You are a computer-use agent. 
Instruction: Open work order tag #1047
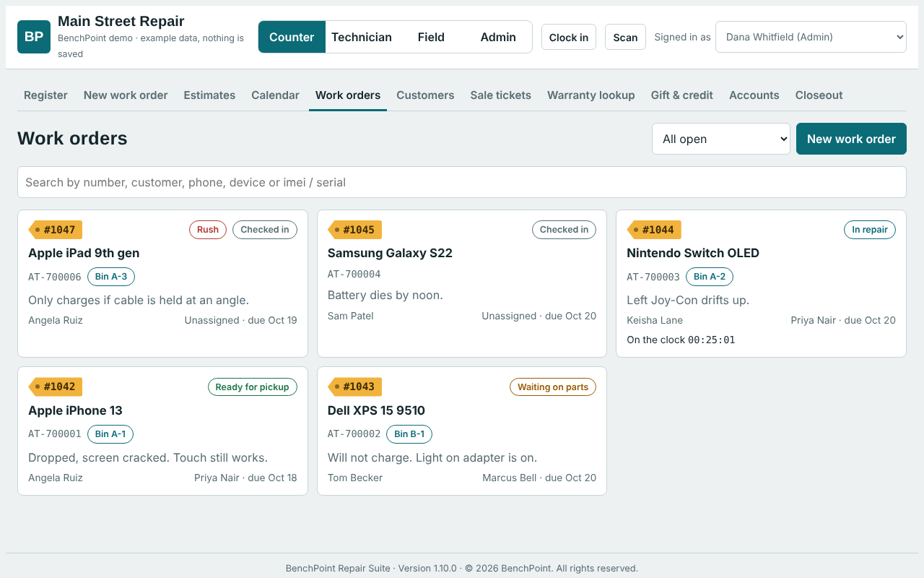click(56, 230)
